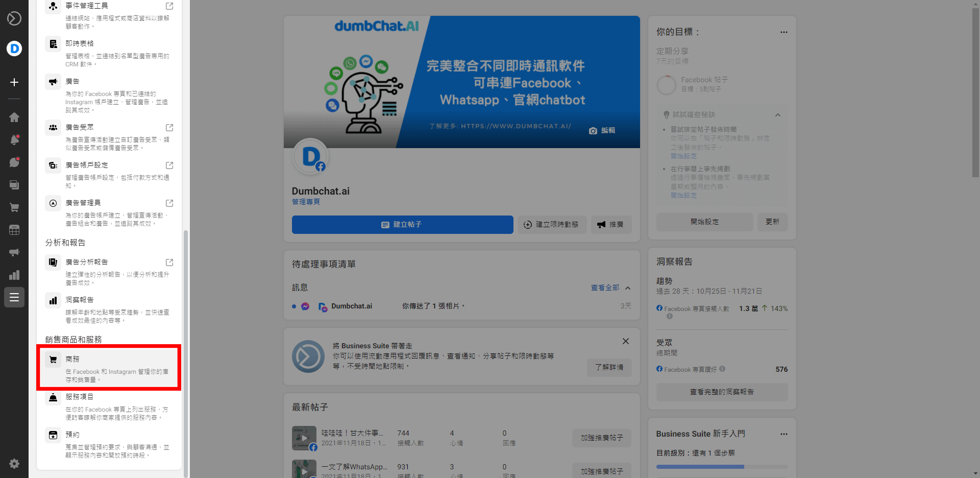Open external link icon for 廣告管理員
This screenshot has height=478, width=980.
tap(169, 203)
